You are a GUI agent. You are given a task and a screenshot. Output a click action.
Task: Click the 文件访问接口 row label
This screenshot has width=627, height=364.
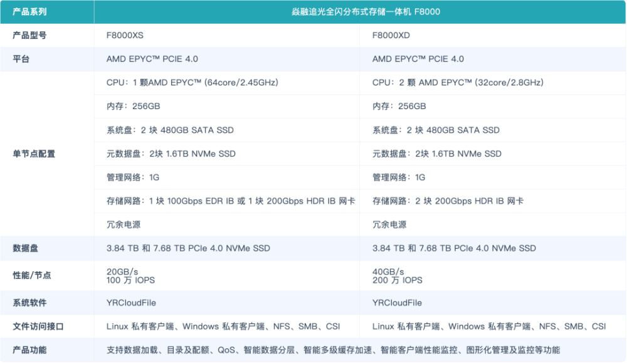(38, 326)
